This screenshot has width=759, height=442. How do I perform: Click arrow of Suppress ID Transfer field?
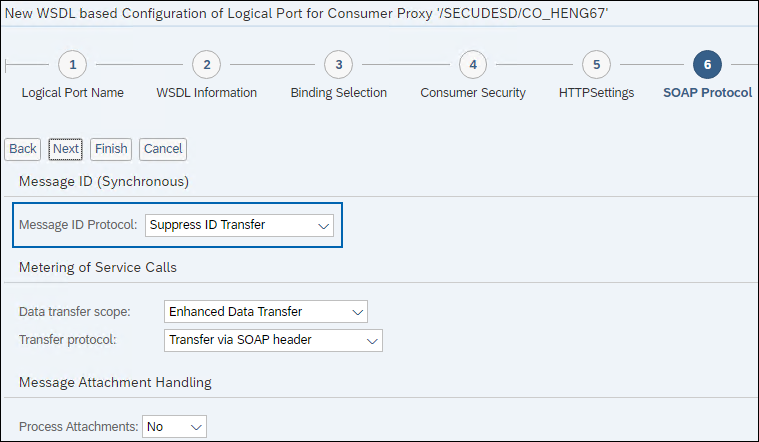(x=323, y=226)
